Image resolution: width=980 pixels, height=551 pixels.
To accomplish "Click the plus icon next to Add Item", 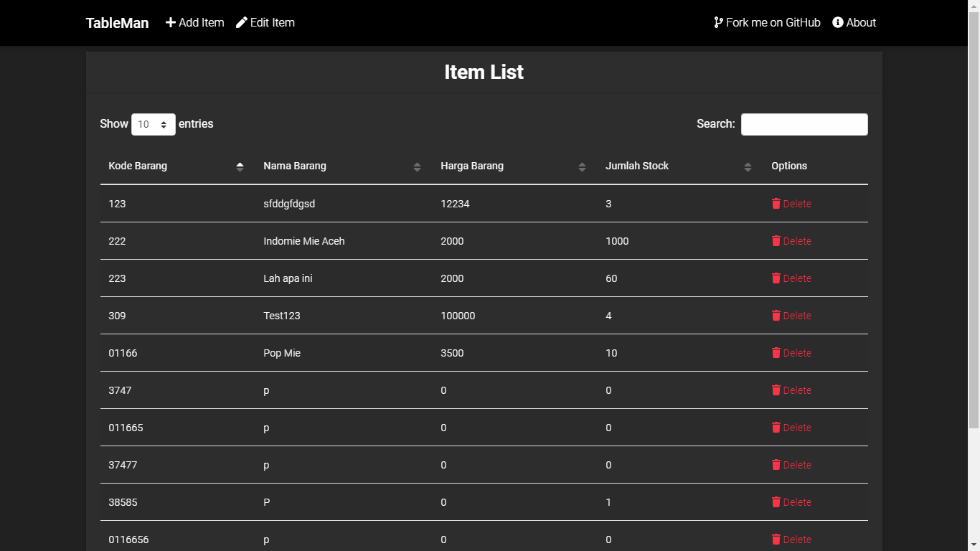I will [x=169, y=22].
